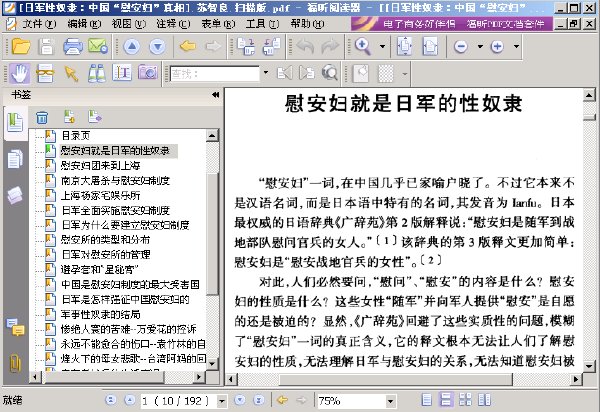Open the 慰安所的类型和分布 bookmark
Image resolution: width=600 pixels, height=412 pixels.
pyautogui.click(x=105, y=239)
